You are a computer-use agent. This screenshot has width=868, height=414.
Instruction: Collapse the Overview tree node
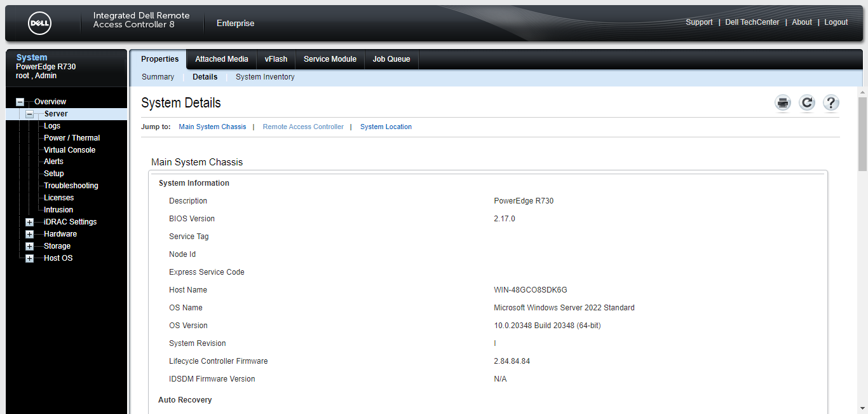coord(20,102)
